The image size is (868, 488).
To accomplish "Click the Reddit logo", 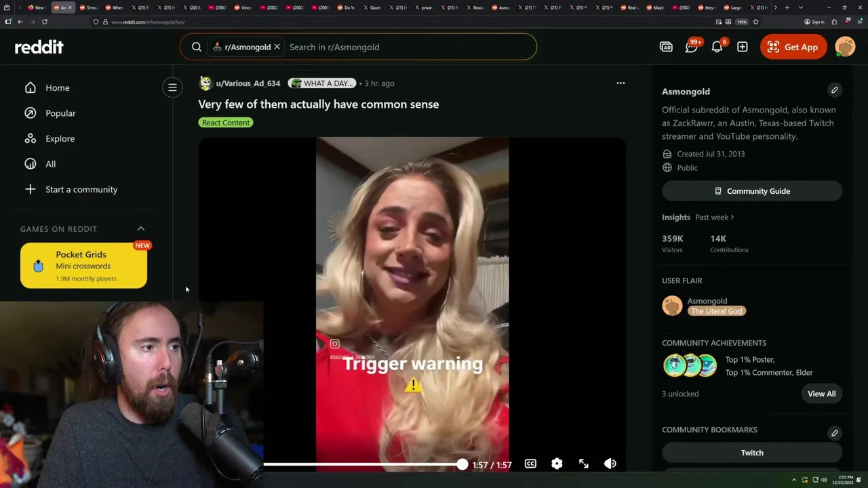I will pyautogui.click(x=39, y=47).
